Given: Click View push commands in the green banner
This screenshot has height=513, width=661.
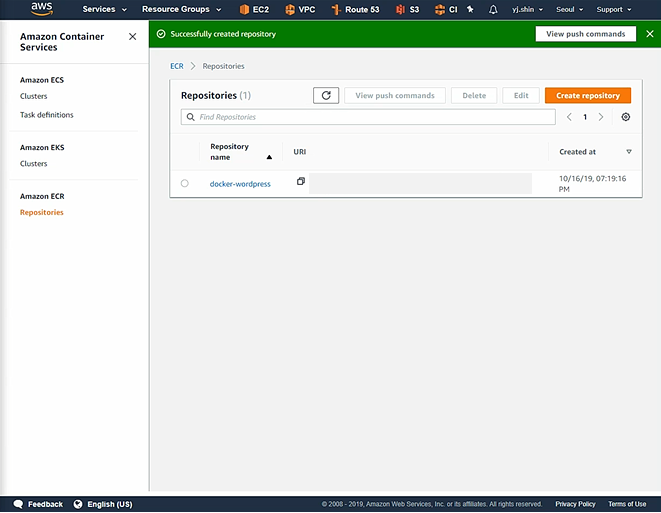Looking at the screenshot, I should point(586,34).
